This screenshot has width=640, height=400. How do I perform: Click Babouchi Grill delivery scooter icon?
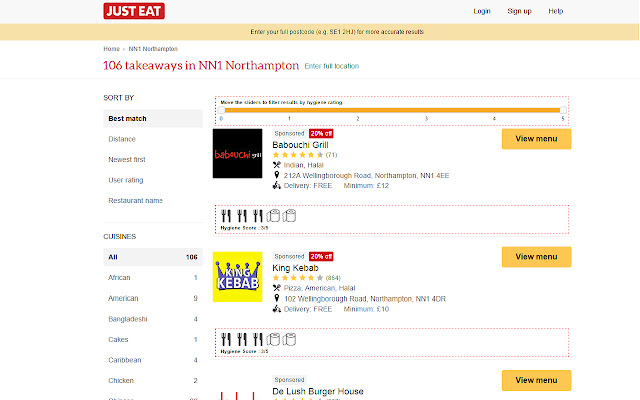(277, 186)
